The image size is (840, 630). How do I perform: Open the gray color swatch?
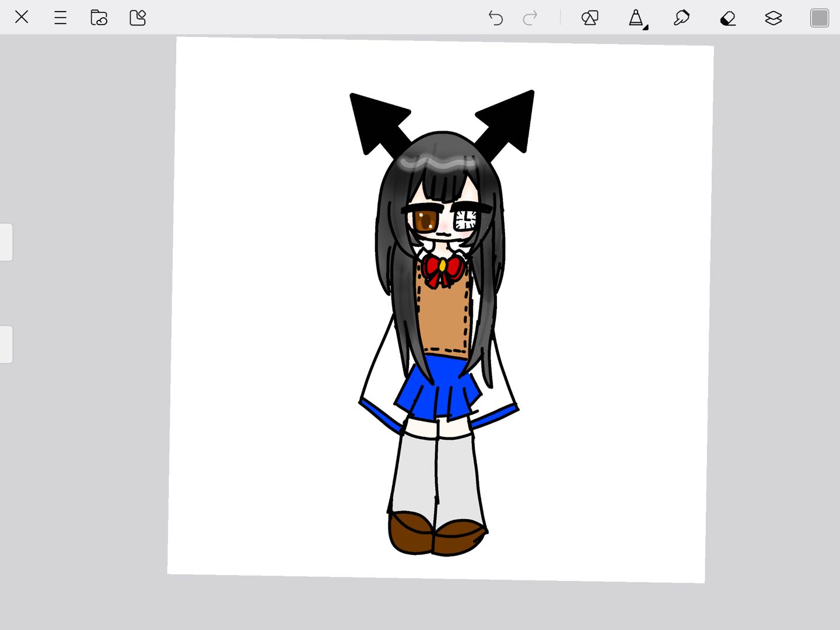(x=820, y=18)
